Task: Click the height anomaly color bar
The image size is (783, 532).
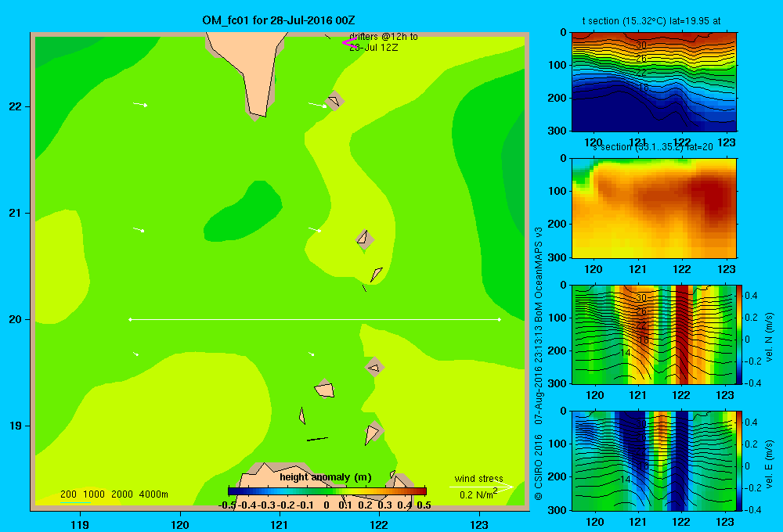Action: (327, 491)
